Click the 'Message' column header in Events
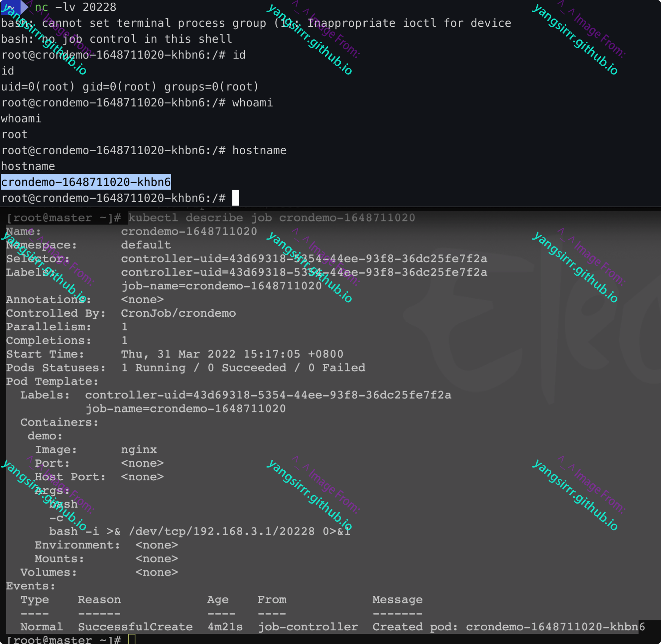 click(x=397, y=600)
